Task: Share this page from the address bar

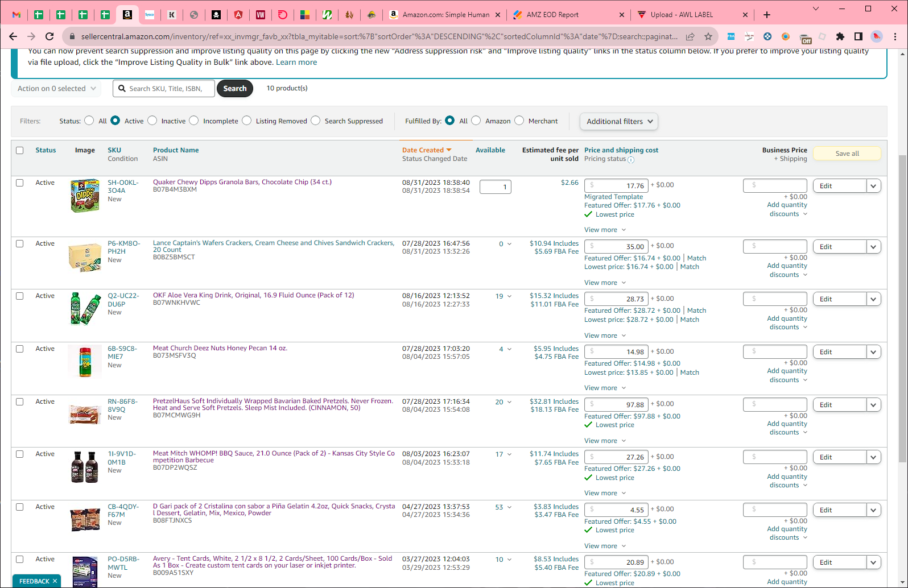Action: click(x=690, y=36)
